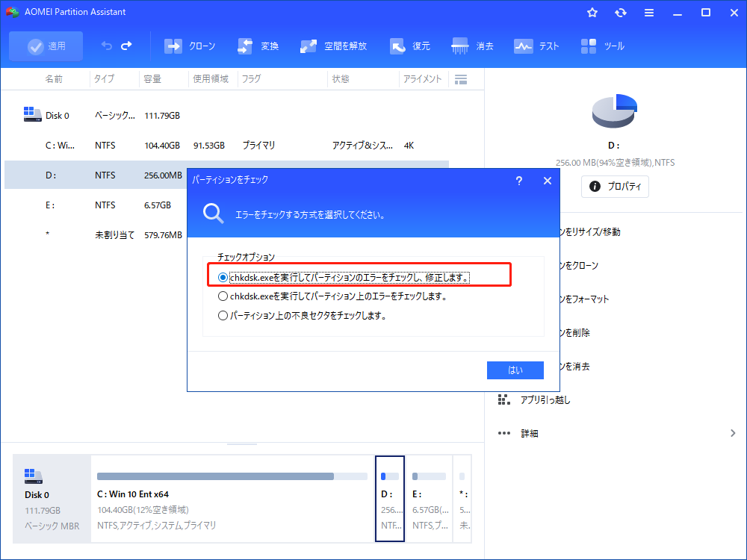Select the E: partition row in list
The height and width of the screenshot is (560, 747).
tap(112, 205)
